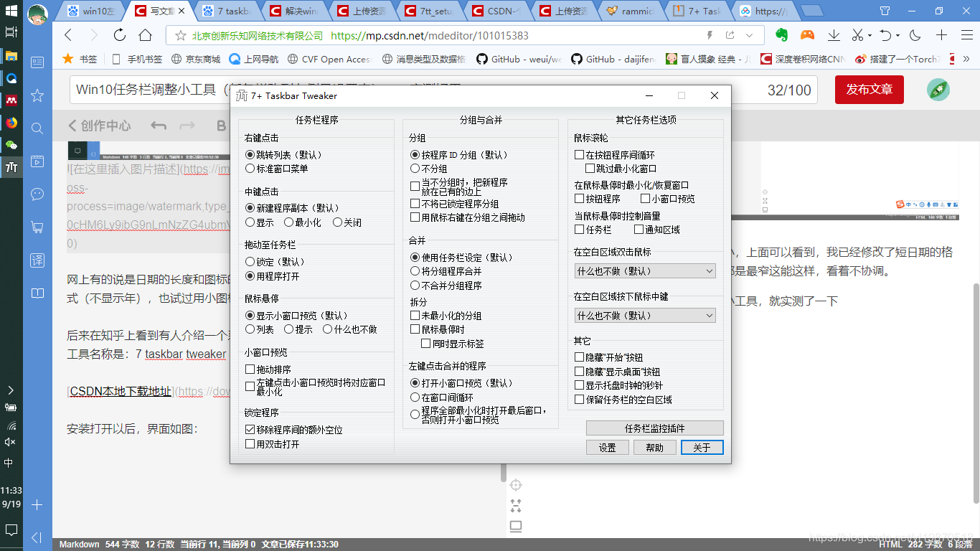Open WeChat from the taskbar
This screenshot has height=551, width=980.
pos(11,144)
